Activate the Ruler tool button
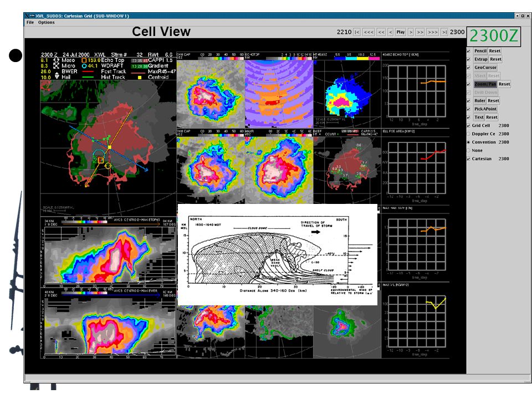 tap(480, 101)
